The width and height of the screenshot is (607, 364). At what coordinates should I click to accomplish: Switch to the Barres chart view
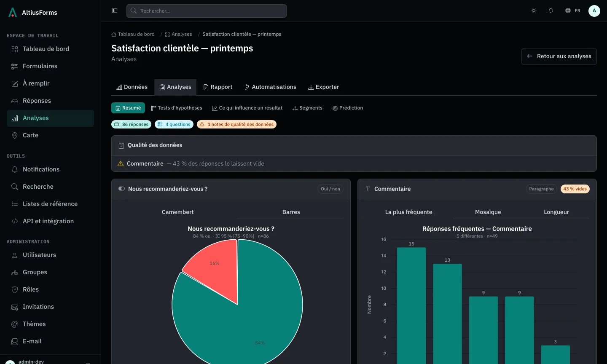pos(291,212)
